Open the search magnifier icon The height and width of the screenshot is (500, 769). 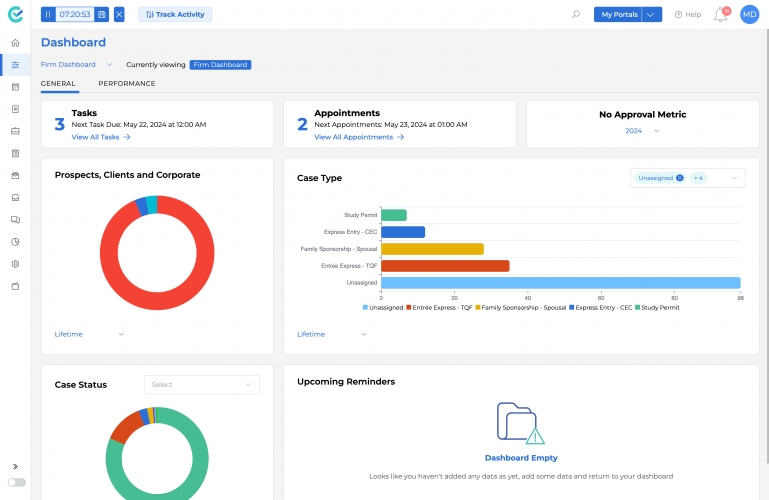click(x=576, y=14)
